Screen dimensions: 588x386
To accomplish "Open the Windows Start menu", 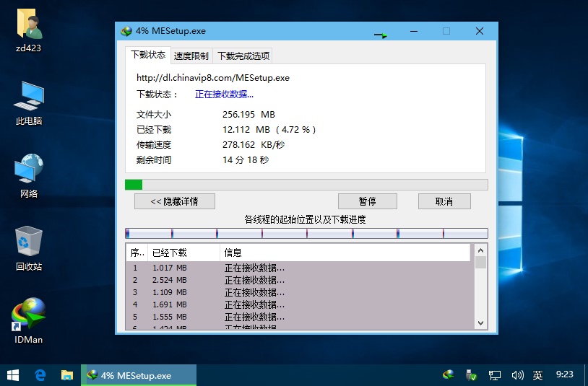I will pyautogui.click(x=13, y=375).
